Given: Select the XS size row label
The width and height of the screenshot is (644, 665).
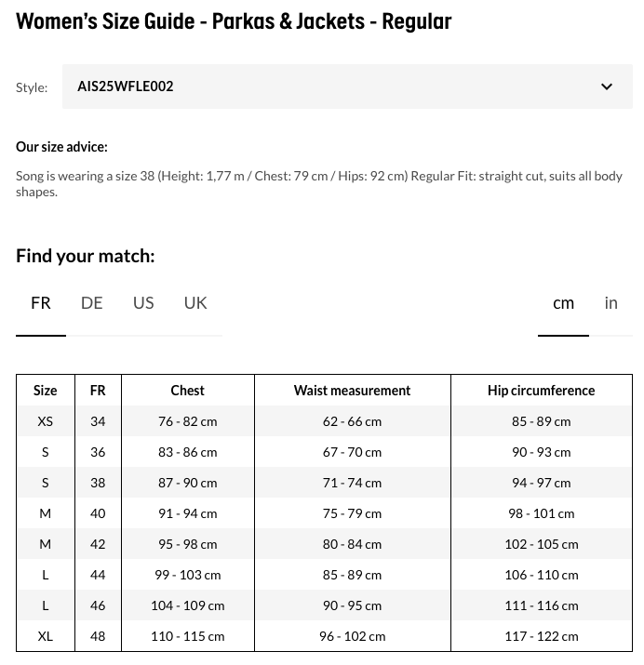Looking at the screenshot, I should [45, 421].
